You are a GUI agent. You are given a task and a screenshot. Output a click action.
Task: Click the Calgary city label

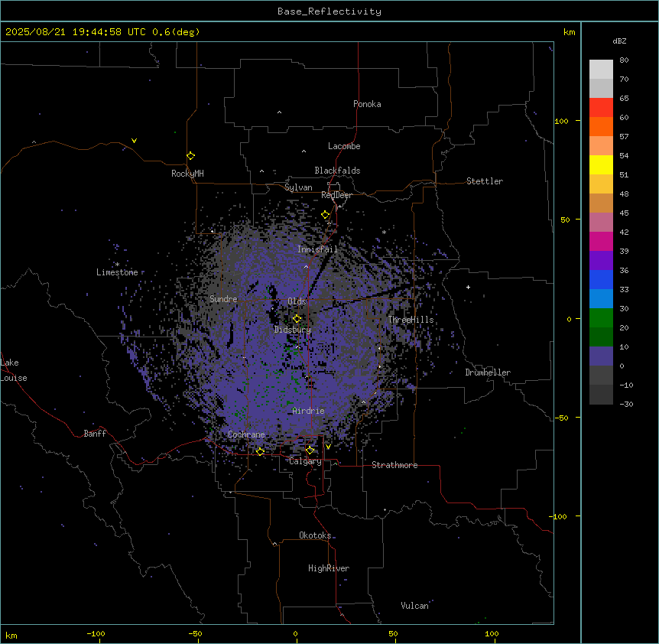(x=305, y=461)
